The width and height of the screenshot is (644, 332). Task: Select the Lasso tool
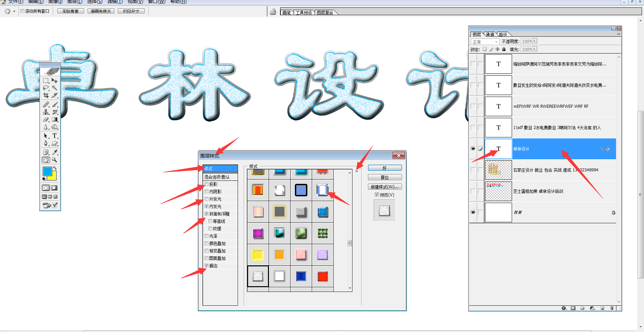coord(46,88)
